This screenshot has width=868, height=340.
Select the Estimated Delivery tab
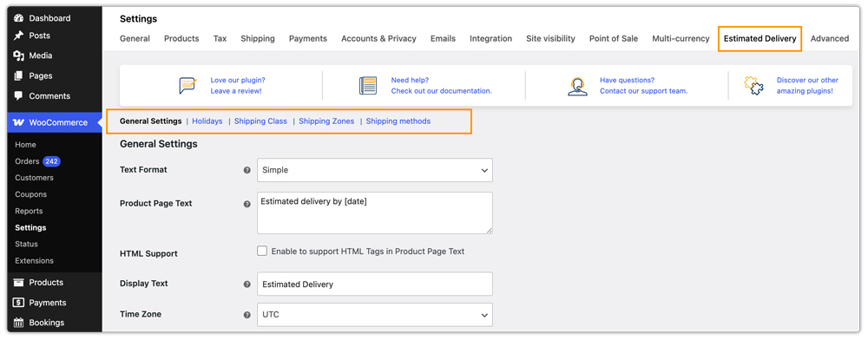760,39
